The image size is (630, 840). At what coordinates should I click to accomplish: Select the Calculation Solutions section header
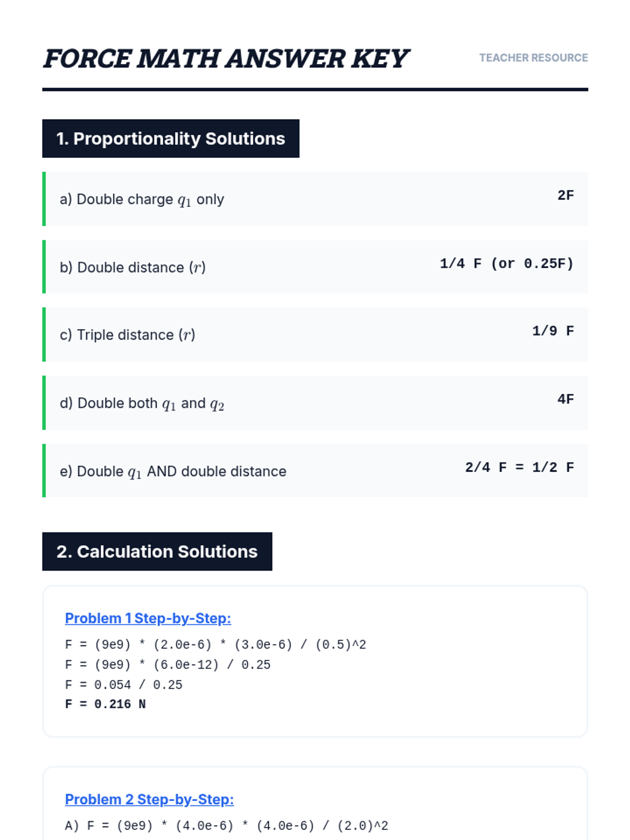[x=157, y=551]
